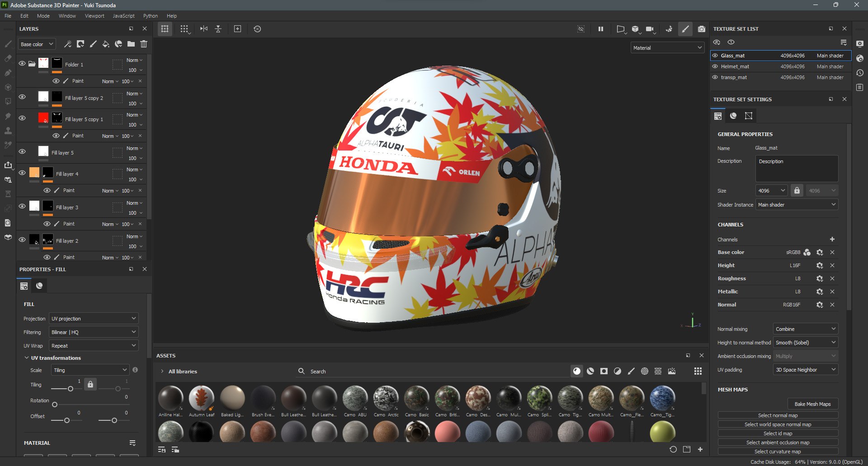Delete the selected layer with trash icon
Image resolution: width=868 pixels, height=466 pixels.
[x=144, y=44]
